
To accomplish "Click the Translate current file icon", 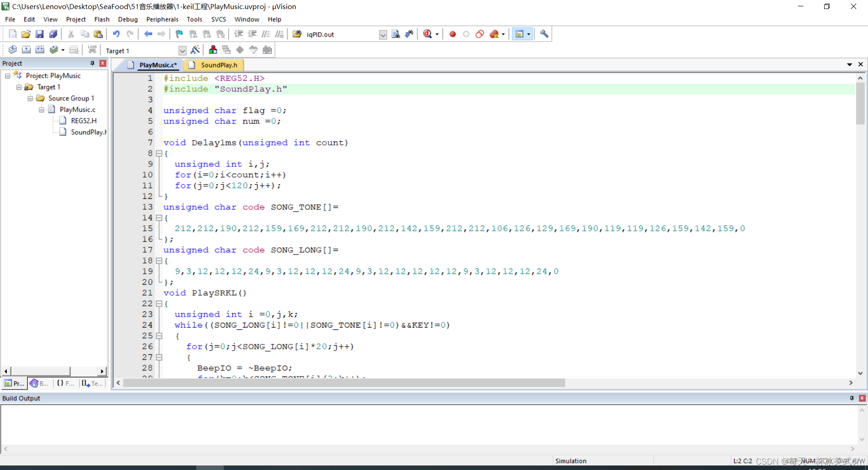I will (13, 50).
